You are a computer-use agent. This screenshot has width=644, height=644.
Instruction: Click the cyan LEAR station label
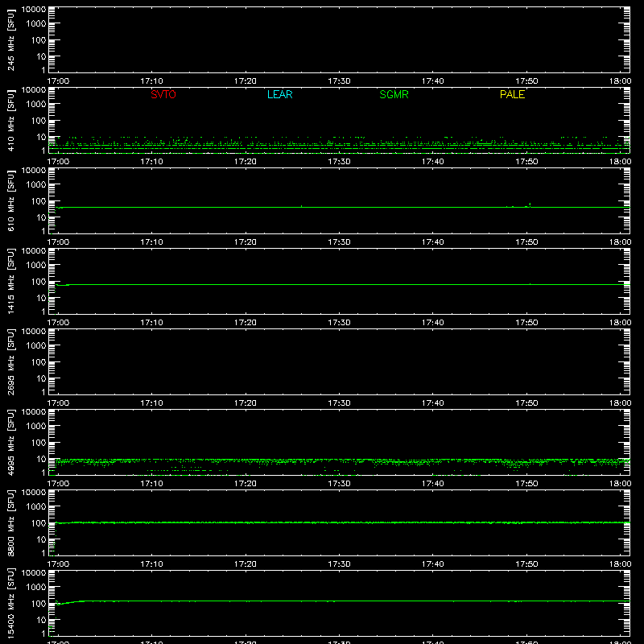click(279, 94)
